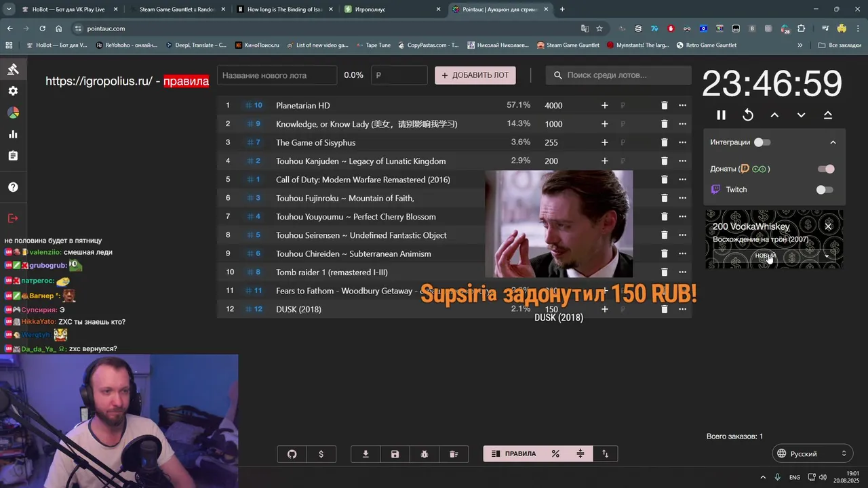
Task: Subtract time with the down chevron
Action: tap(801, 115)
